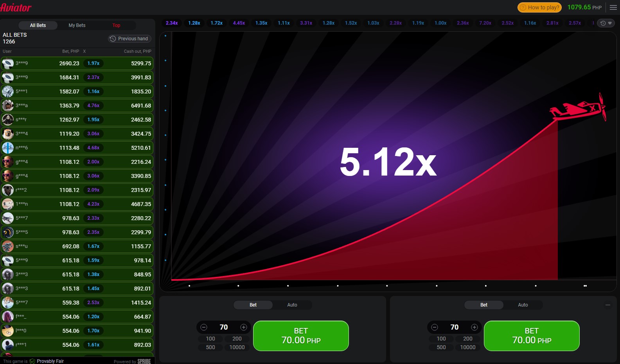Click the Aviator logo

click(x=16, y=7)
